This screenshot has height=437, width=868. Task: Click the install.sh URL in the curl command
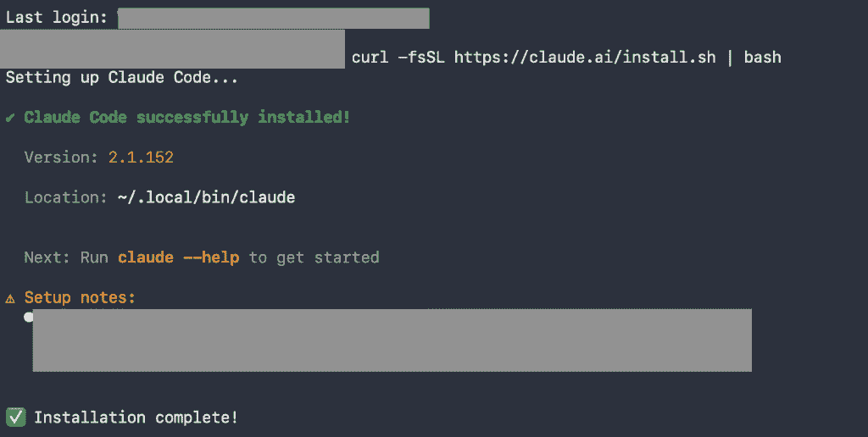[585, 57]
